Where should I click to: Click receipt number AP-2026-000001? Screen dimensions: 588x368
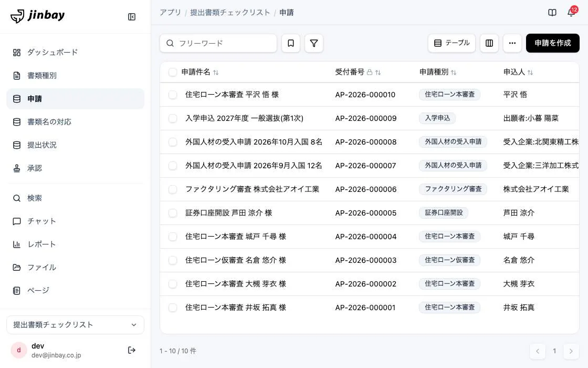365,308
